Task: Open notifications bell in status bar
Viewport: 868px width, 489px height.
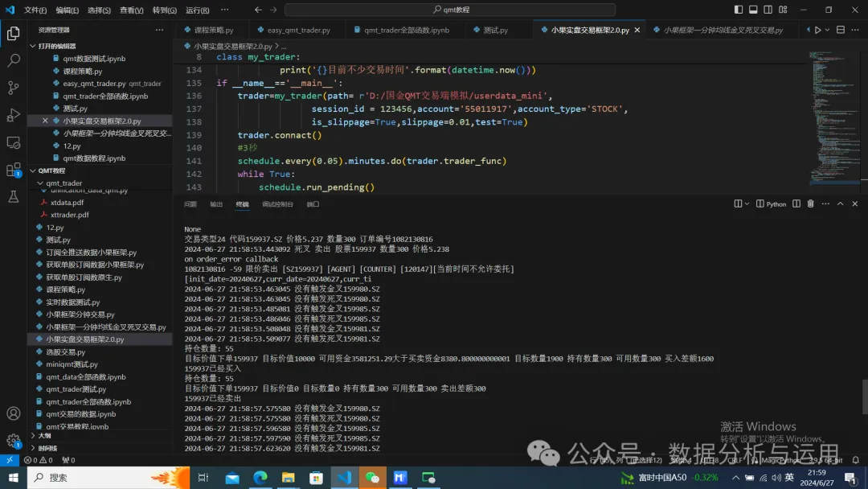Action: [x=855, y=460]
